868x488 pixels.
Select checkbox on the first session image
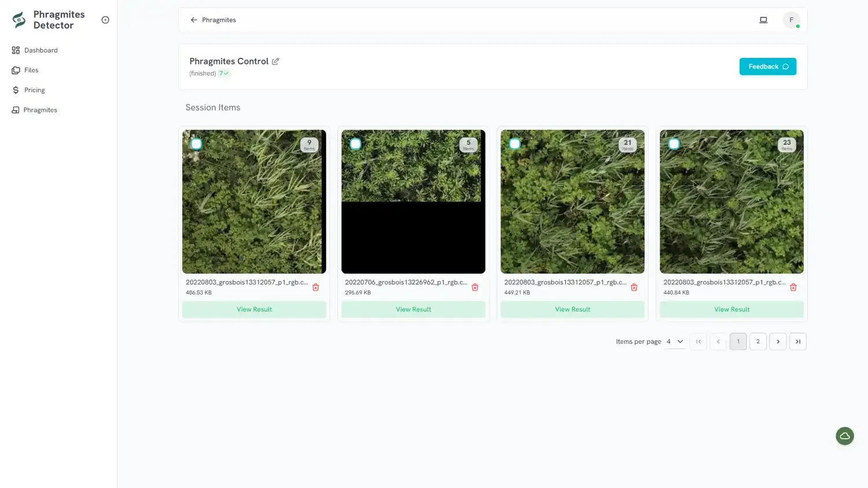(196, 144)
